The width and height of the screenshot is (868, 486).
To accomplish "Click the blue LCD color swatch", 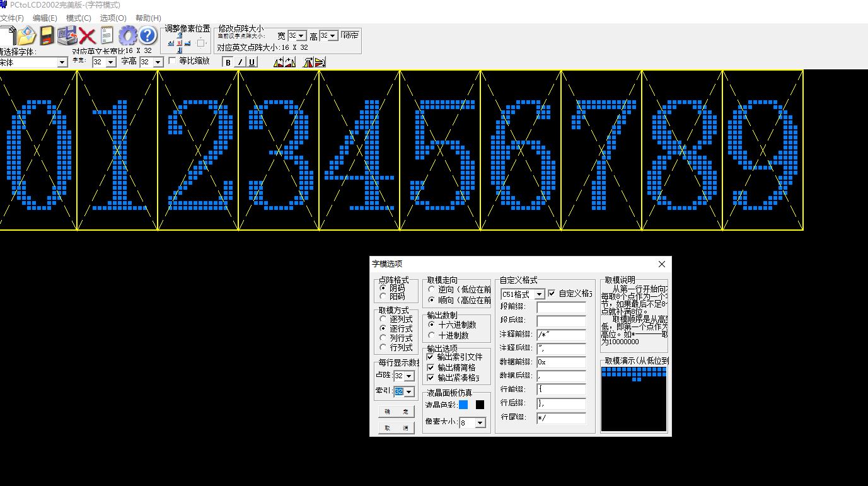I will (464, 405).
